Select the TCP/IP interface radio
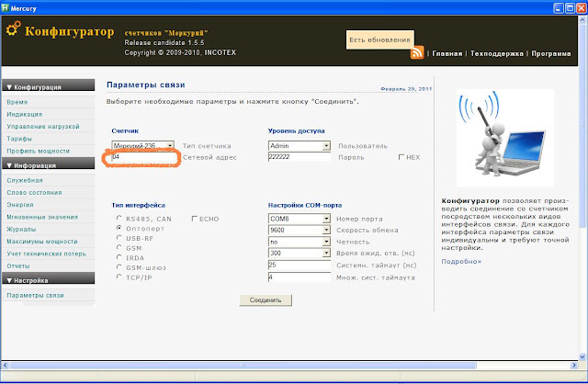The image size is (588, 384). click(119, 277)
